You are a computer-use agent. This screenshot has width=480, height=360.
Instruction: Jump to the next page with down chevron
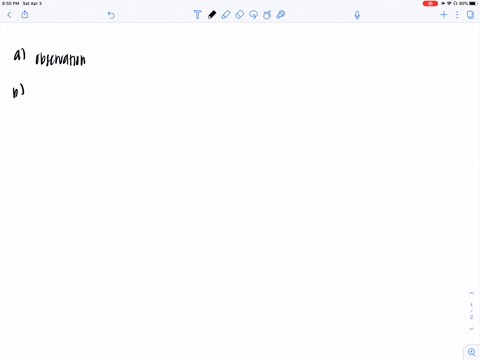click(x=471, y=329)
